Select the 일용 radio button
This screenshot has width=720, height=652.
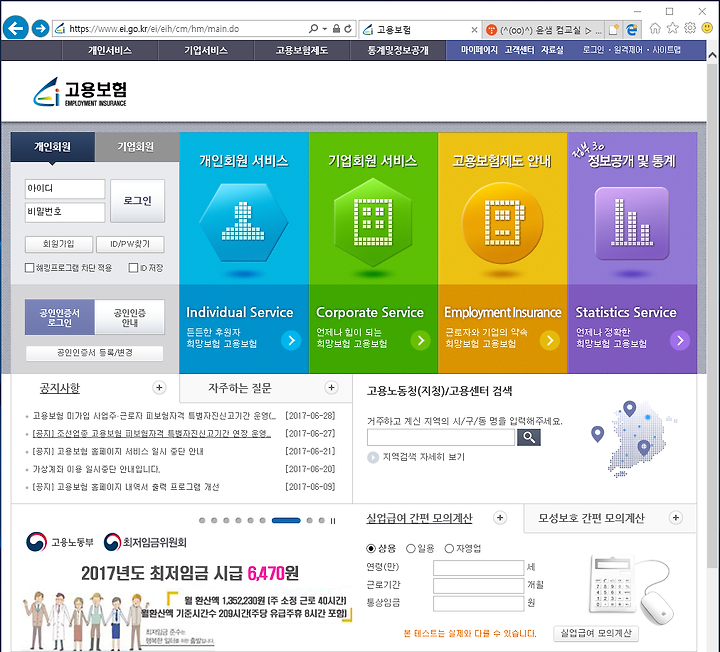tap(411, 549)
